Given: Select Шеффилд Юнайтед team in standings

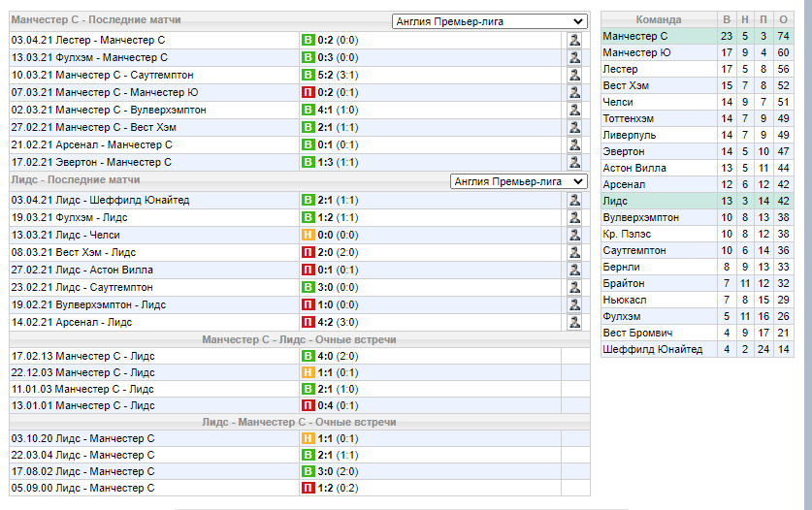Looking at the screenshot, I should coord(653,349).
